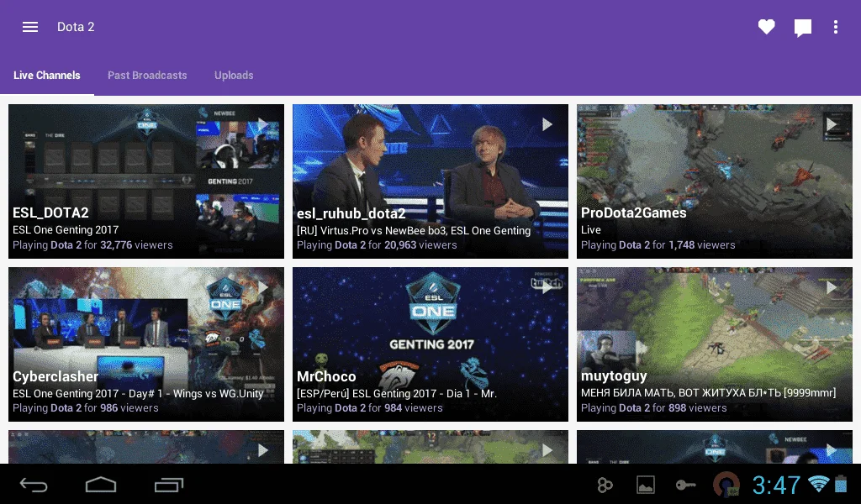This screenshot has width=861, height=504.
Task: Click 'Playing Dota 2 for 898 viewers'
Action: tap(653, 408)
